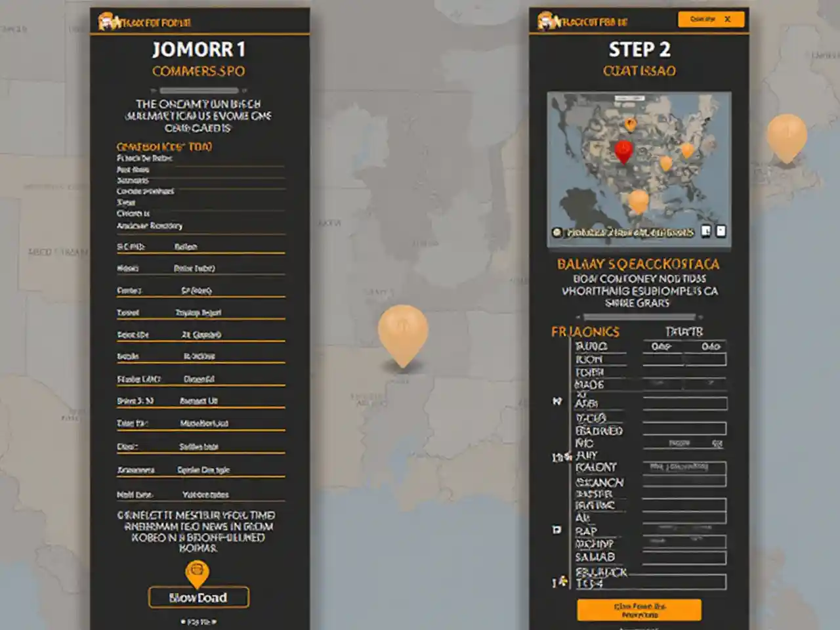Screen dimensions: 840x630
Task: Select the orange pin at far right of background map
Action: pos(786,136)
